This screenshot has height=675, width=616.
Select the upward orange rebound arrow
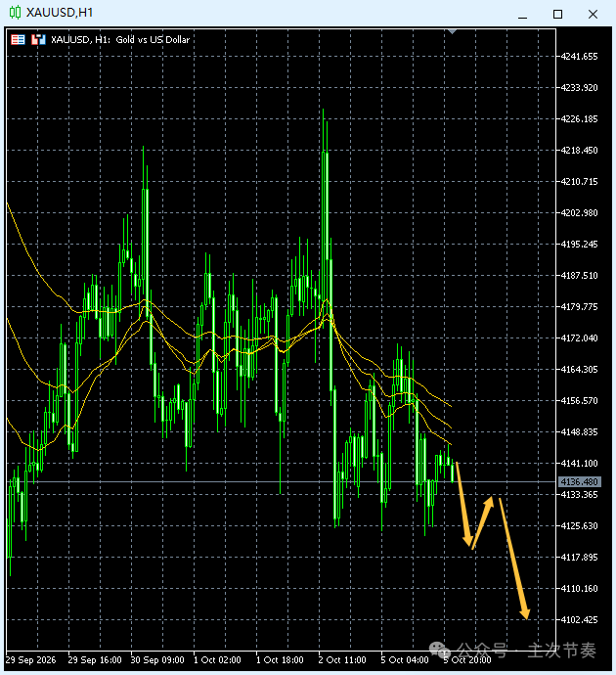click(x=483, y=522)
